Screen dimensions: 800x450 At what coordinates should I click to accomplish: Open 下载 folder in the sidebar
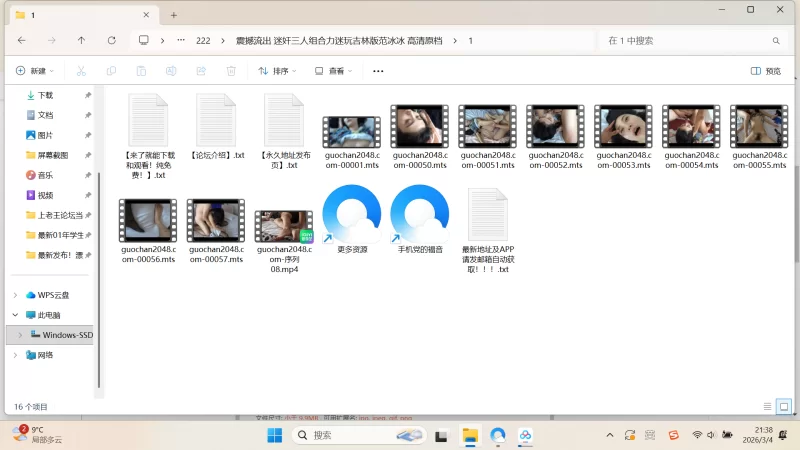point(45,95)
